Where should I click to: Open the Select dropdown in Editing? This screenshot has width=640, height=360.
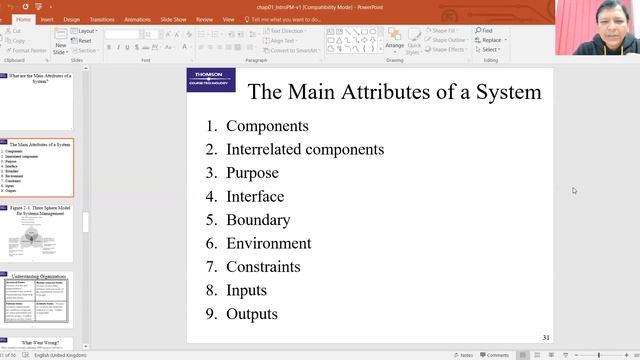click(x=488, y=49)
